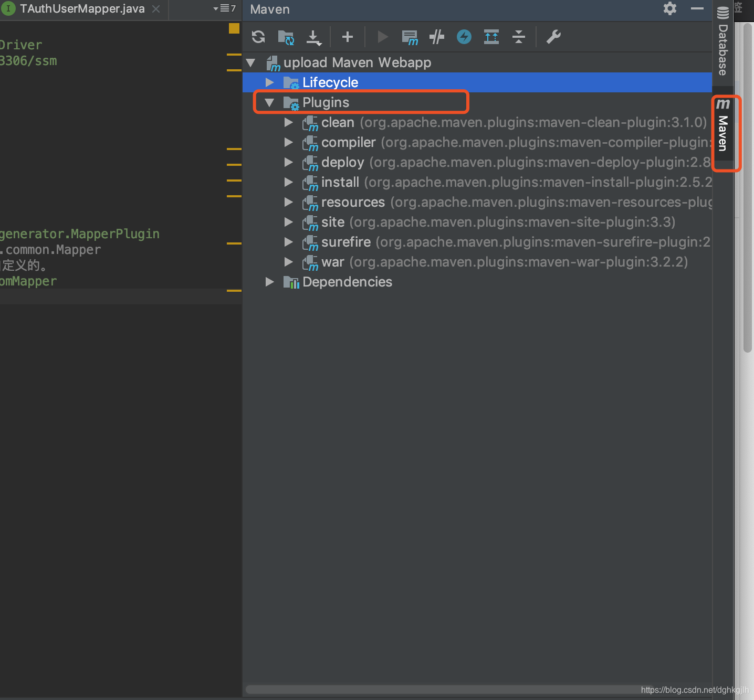Switch to TAuthUserMapper.java tab

click(81, 9)
